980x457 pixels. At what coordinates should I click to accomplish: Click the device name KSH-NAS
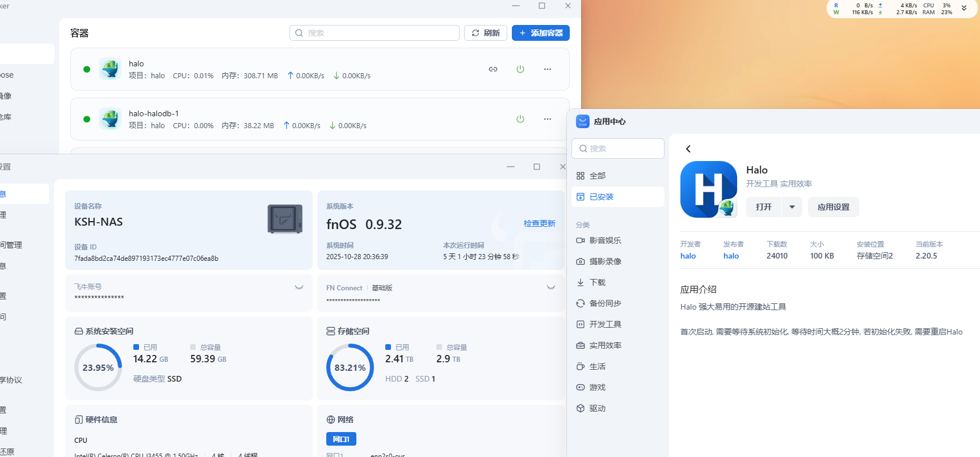tap(99, 222)
